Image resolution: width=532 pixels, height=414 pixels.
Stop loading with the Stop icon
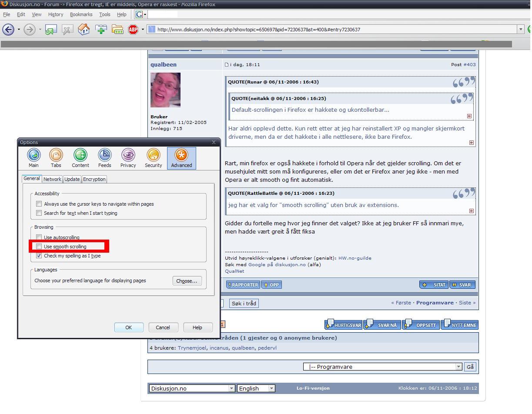click(x=67, y=30)
